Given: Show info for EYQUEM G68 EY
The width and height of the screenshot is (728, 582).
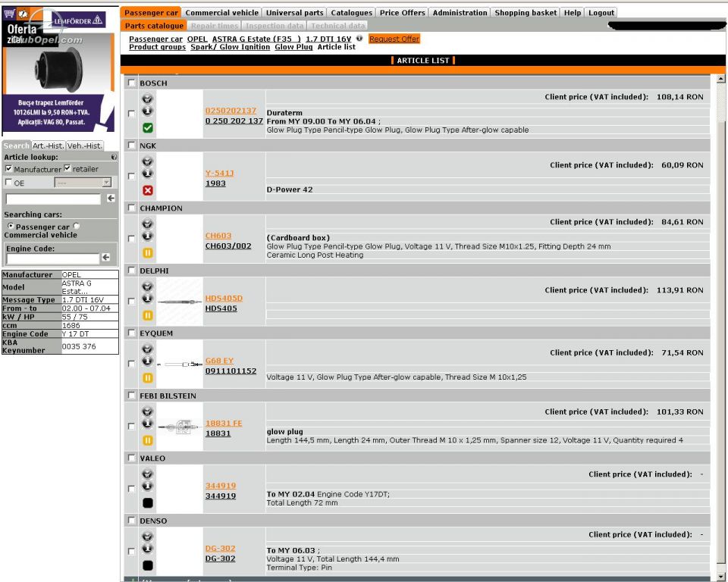Looking at the screenshot, I should pyautogui.click(x=147, y=361).
